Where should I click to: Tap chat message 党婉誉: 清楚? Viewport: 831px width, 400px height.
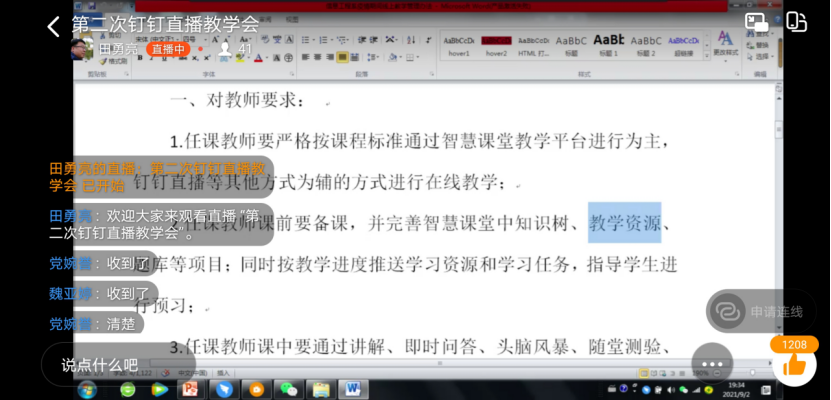coord(93,324)
